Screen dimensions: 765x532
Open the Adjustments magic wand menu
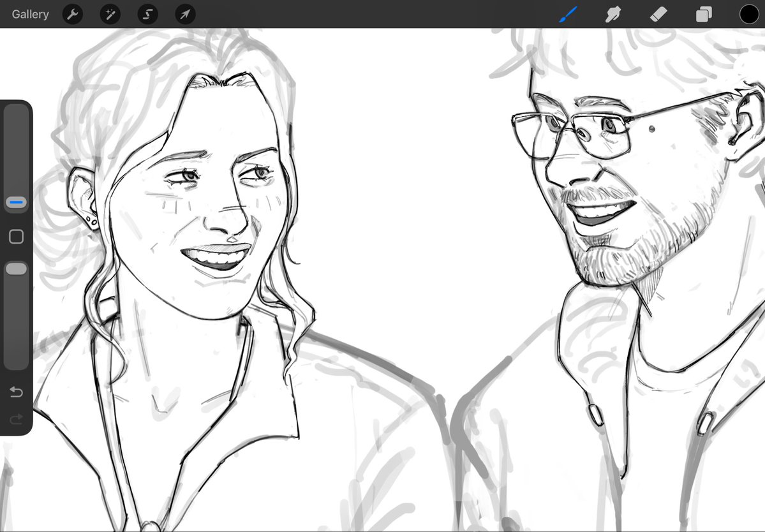point(110,14)
